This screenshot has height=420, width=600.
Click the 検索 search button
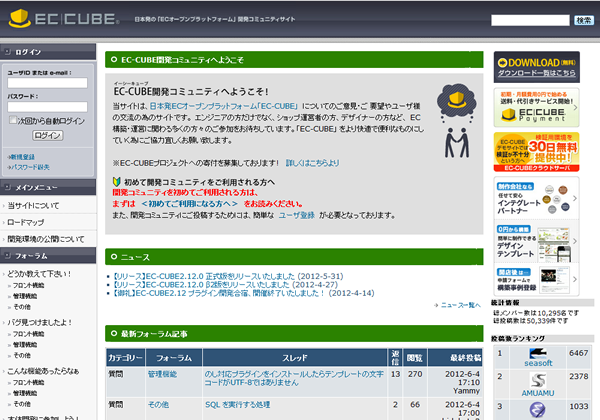tap(583, 20)
